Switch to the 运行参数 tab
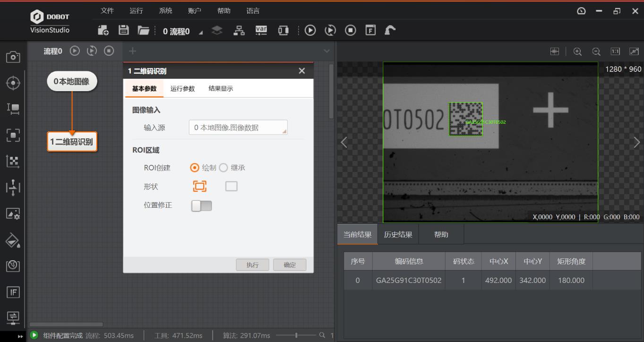The width and height of the screenshot is (644, 342). point(182,88)
